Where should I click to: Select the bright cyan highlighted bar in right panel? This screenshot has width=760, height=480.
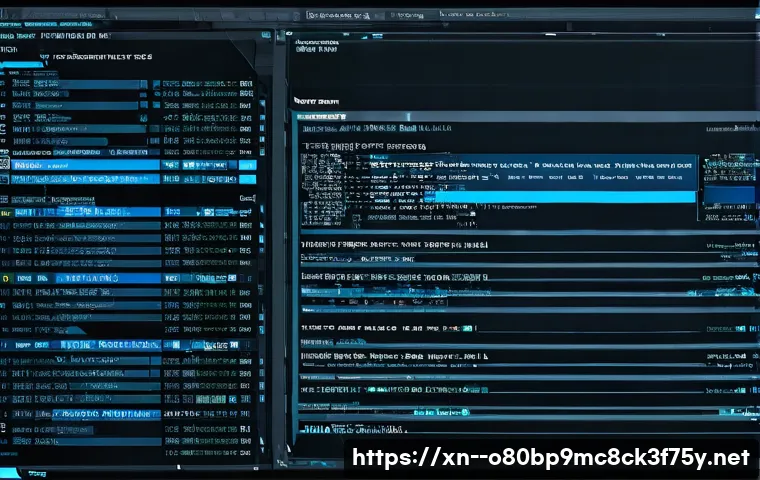[x=560, y=197]
